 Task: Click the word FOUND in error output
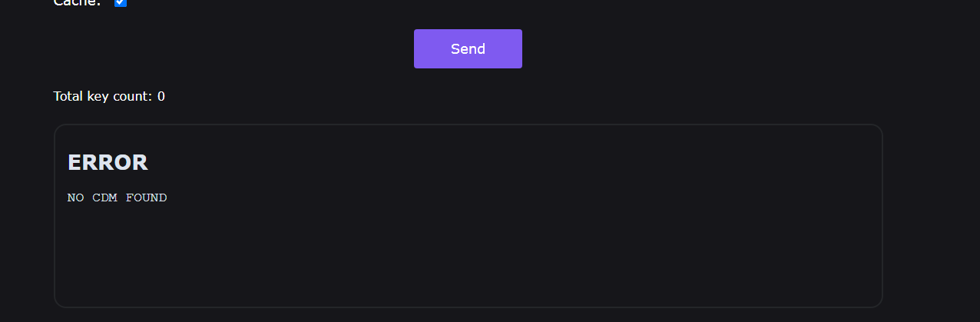coord(146,198)
